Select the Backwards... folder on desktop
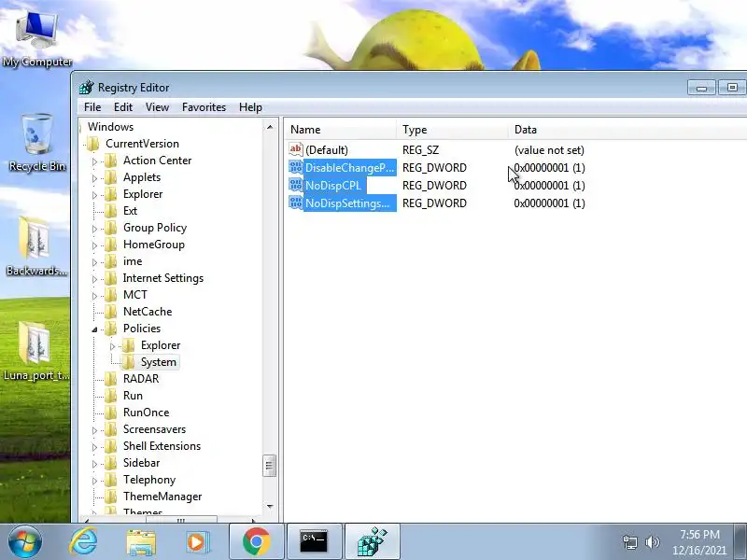The height and width of the screenshot is (560, 747). coord(36,246)
